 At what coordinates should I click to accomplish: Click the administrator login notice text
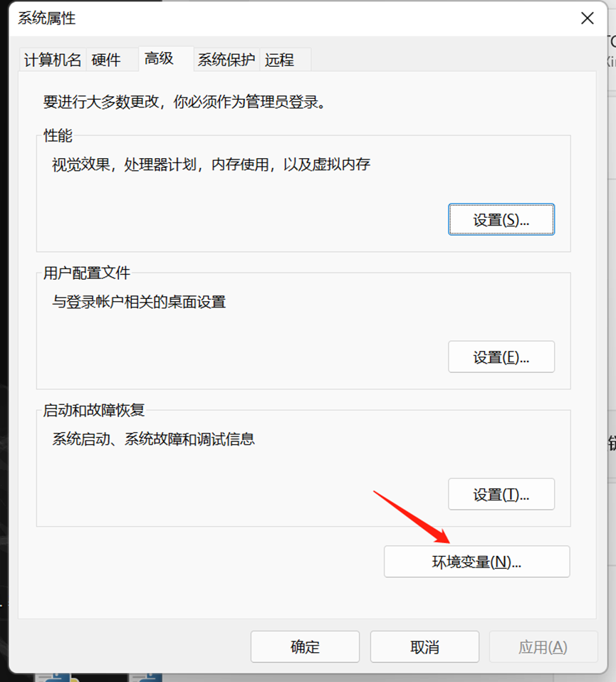point(184,103)
